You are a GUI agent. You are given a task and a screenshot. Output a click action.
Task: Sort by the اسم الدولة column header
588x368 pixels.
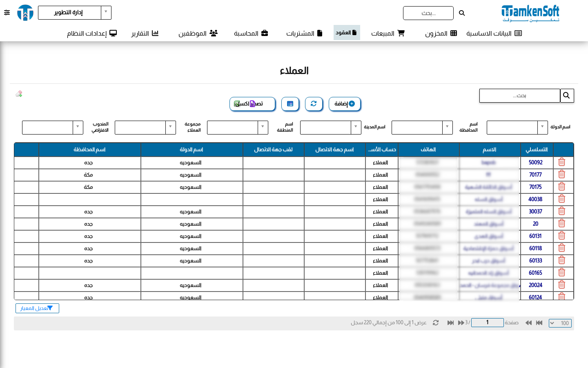click(x=192, y=150)
